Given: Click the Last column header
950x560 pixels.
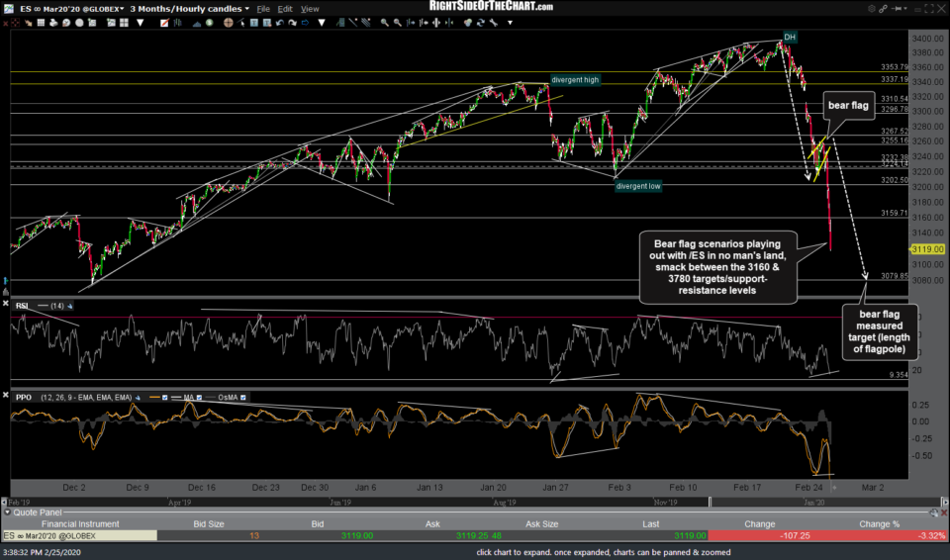Looking at the screenshot, I should tap(651, 524).
